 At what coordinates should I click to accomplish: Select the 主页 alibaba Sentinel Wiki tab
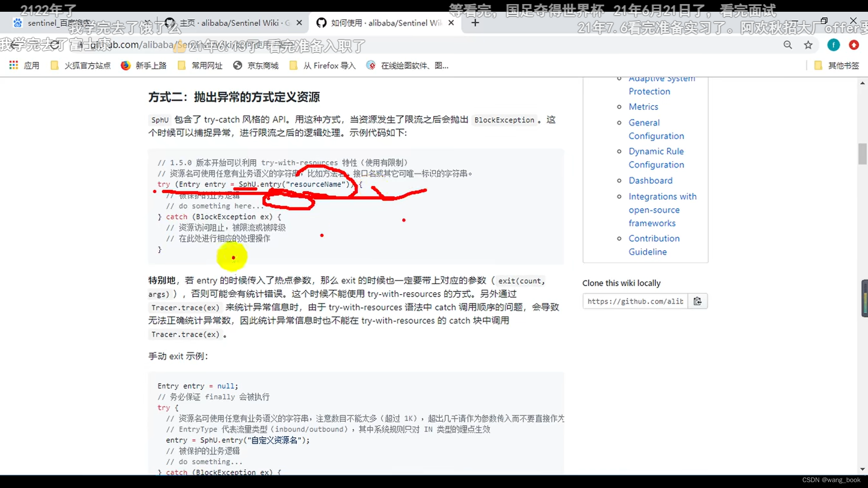231,23
